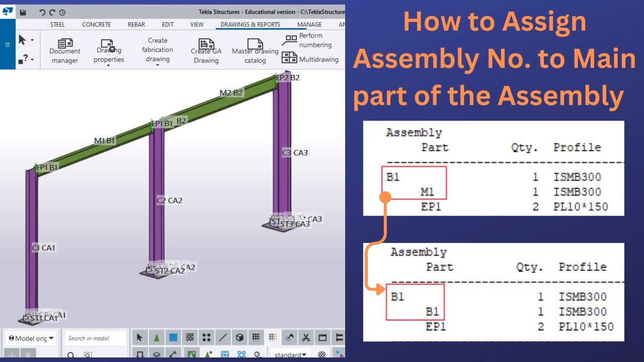The width and height of the screenshot is (644, 362).
Task: Select the DRAWINGS & REPORTS tab
Action: [x=251, y=24]
